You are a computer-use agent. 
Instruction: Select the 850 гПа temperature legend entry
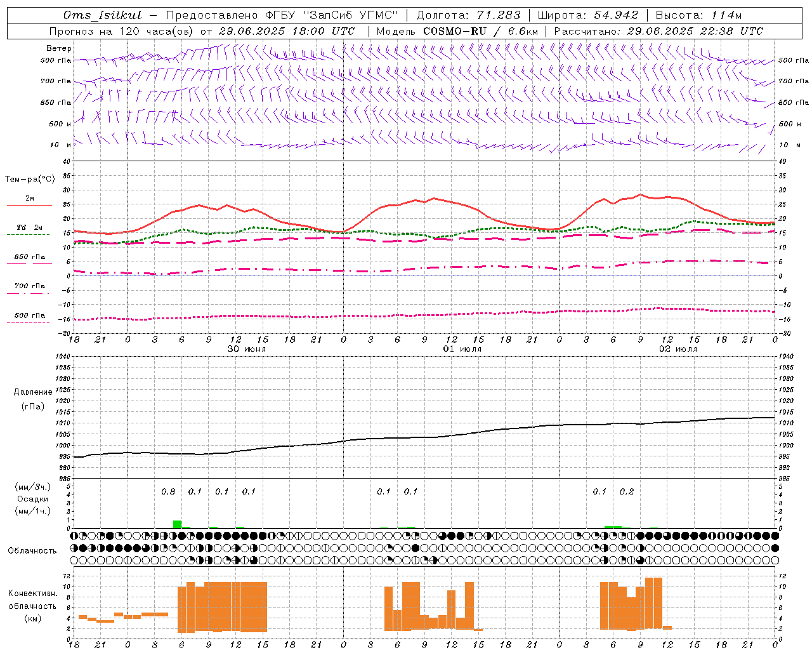tap(29, 257)
